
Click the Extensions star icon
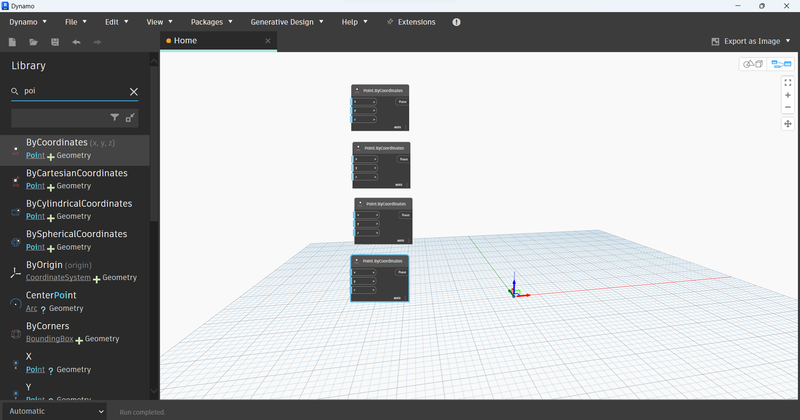tap(390, 22)
